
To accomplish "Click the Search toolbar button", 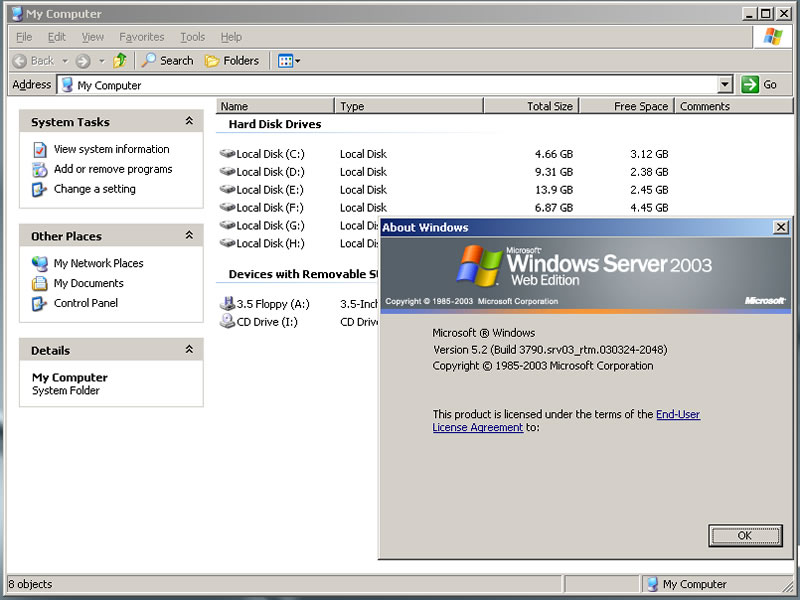I will pos(167,61).
